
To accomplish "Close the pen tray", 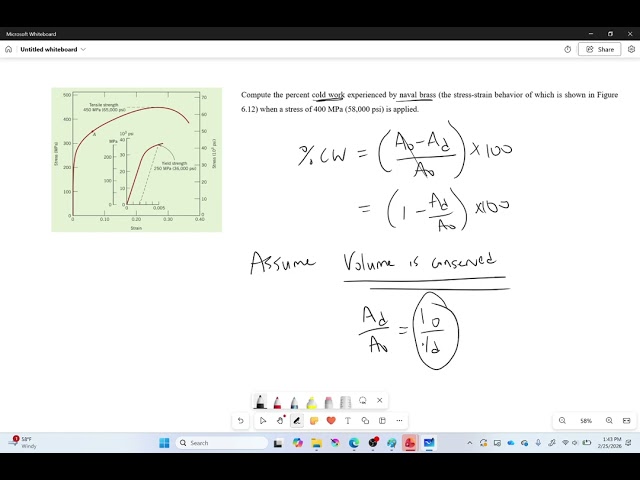I will pyautogui.click(x=380, y=400).
